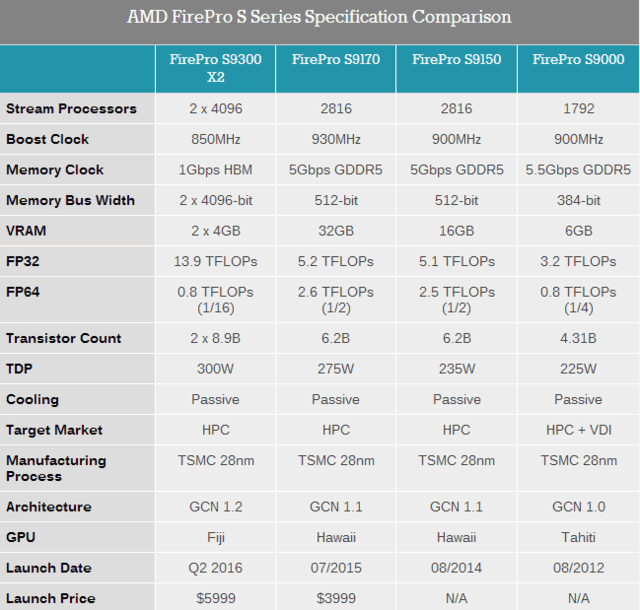Screen dimensions: 640x610
Task: Click the '2 x 4096' stream processors cell
Action: 215,109
